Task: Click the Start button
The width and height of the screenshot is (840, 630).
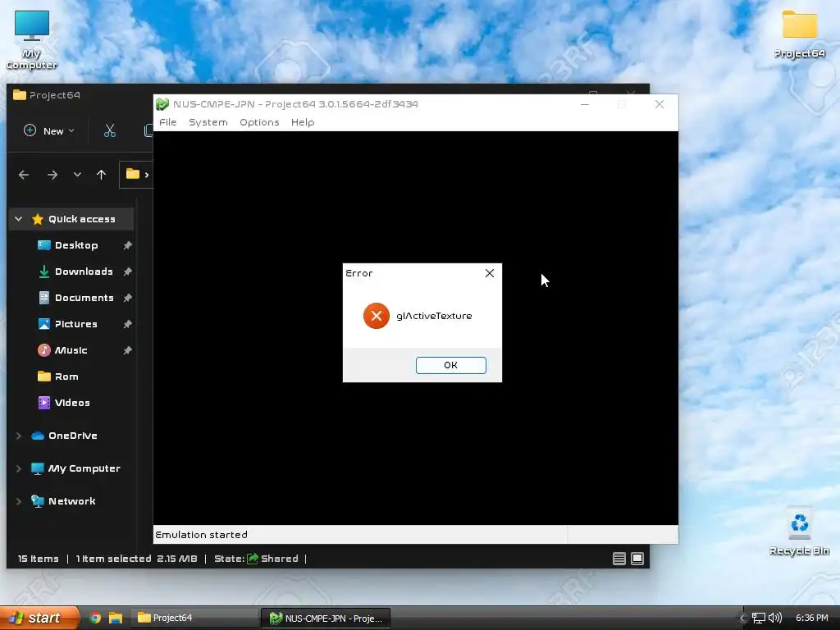Action: pyautogui.click(x=39, y=618)
